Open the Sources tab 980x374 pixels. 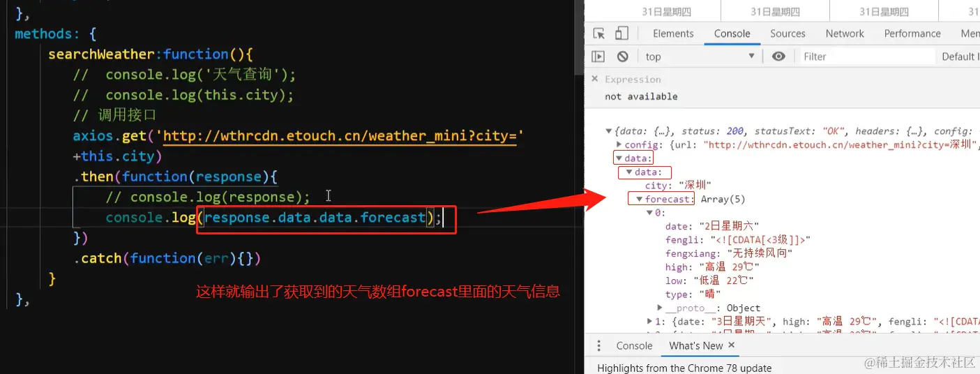coord(787,33)
